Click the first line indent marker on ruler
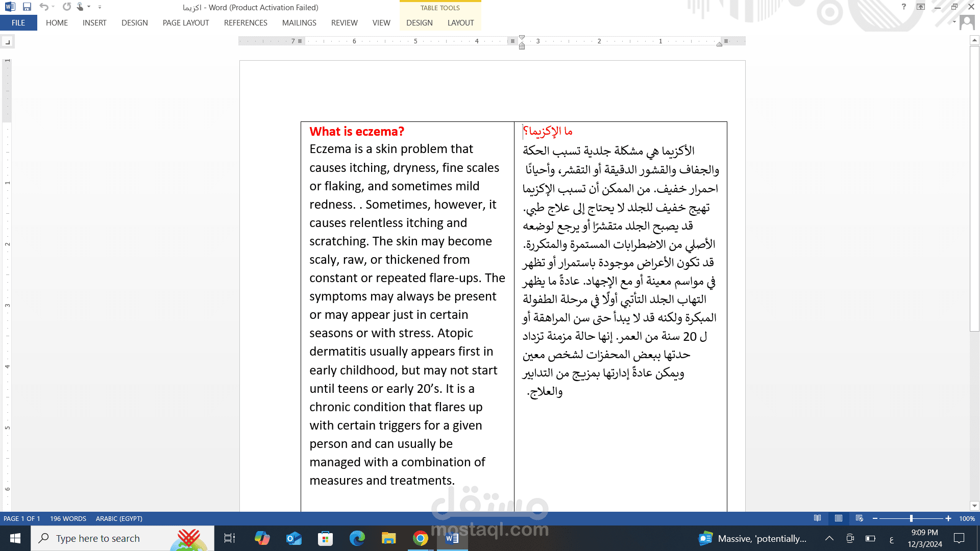The width and height of the screenshot is (980, 551). [x=522, y=38]
